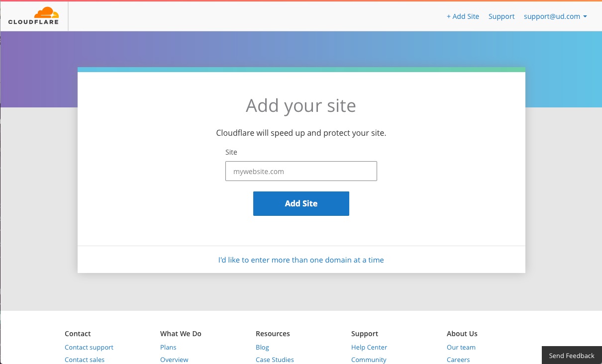This screenshot has height=364, width=602.
Task: Focus the Site domain input field
Action: coord(301,171)
